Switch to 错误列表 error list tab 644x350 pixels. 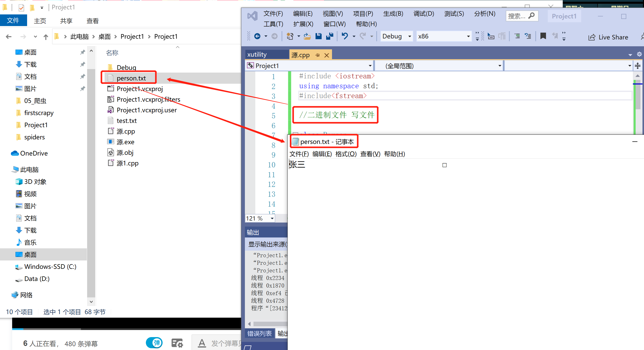[x=259, y=334]
